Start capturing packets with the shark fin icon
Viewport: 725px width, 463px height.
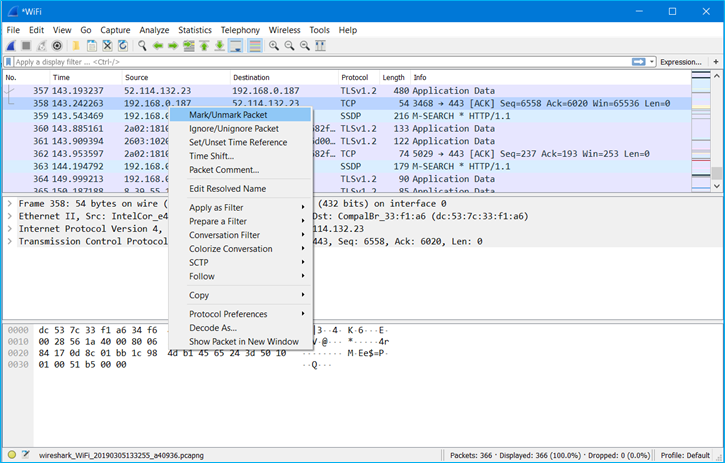(x=11, y=45)
